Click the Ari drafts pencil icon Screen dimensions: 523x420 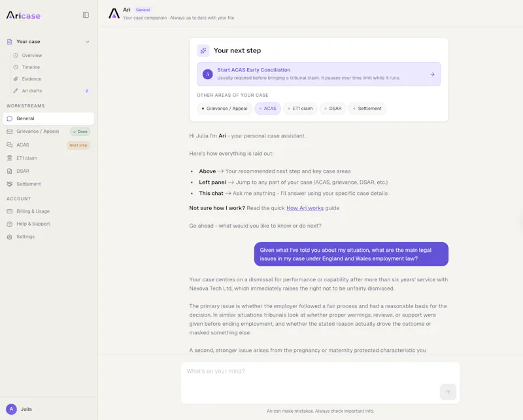tap(16, 91)
